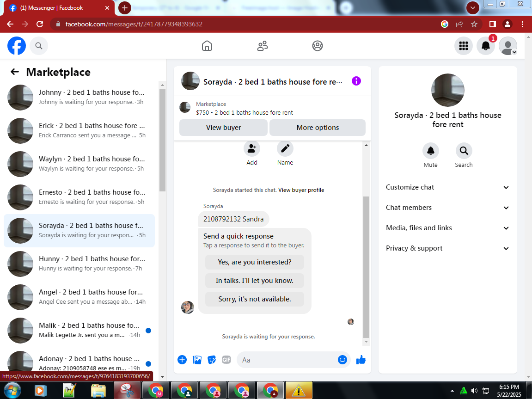Choose a sticker icon

212,360
